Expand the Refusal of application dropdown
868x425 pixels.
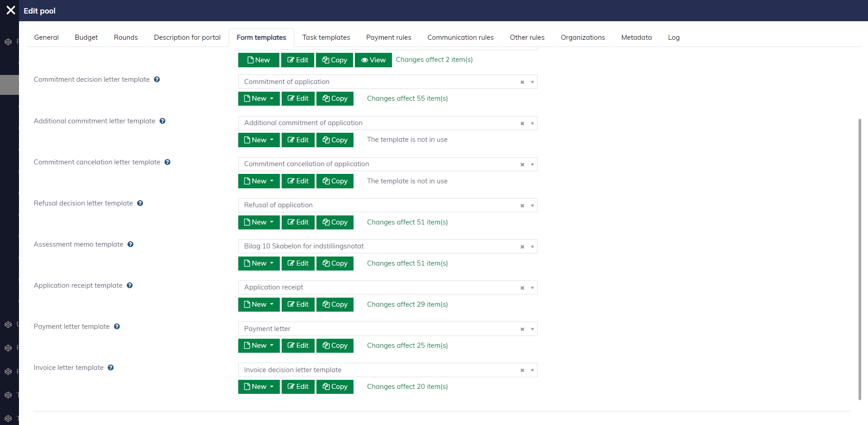[532, 205]
